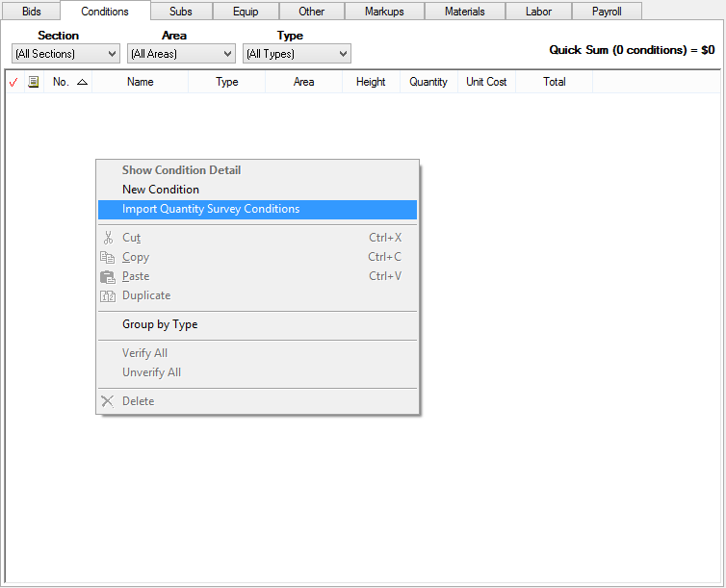726x588 pixels.
Task: Open the Section dropdown showing All Sections
Action: coord(65,54)
